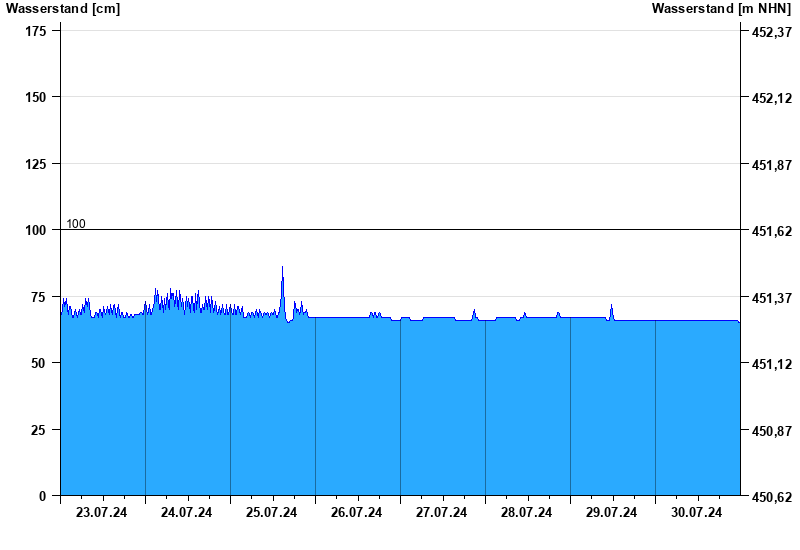Image resolution: width=800 pixels, height=550 pixels.
Task: Click the 25.07.24 date label
Action: tap(271, 512)
